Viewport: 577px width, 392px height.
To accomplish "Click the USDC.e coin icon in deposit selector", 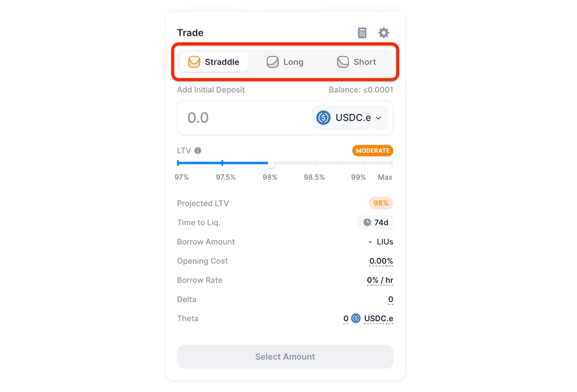I will [323, 118].
